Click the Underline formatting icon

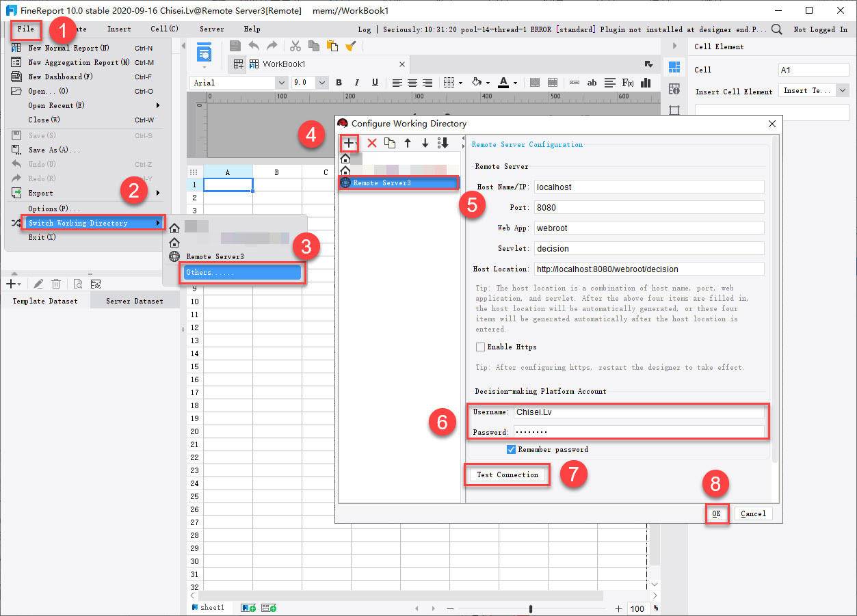pos(375,82)
